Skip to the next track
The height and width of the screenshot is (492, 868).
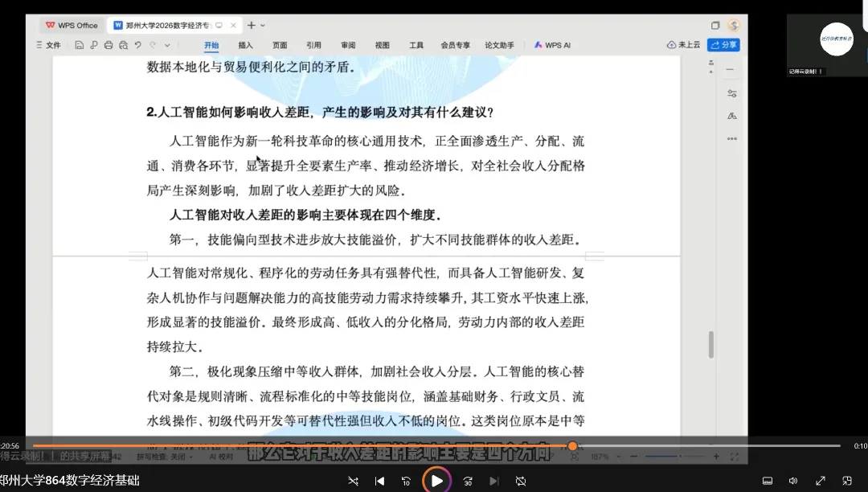(494, 481)
